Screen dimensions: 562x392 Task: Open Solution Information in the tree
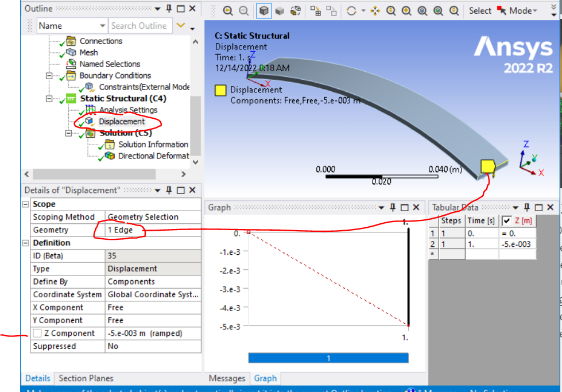pyautogui.click(x=153, y=144)
